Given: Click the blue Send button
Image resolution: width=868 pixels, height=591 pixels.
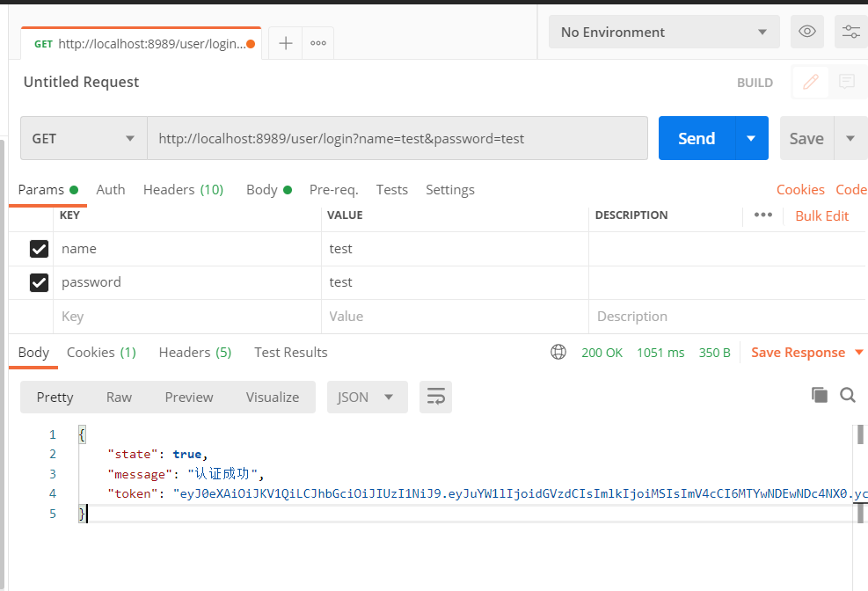Looking at the screenshot, I should pos(697,138).
